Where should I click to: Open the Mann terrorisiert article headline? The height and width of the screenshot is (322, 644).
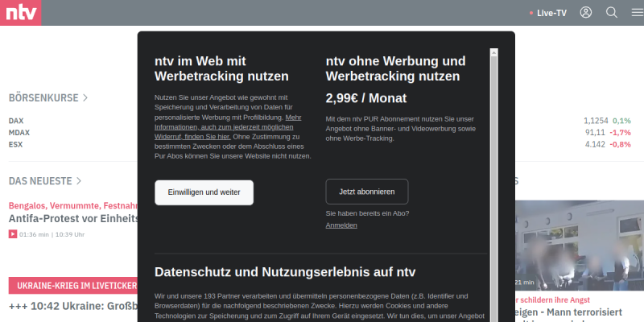(x=569, y=312)
